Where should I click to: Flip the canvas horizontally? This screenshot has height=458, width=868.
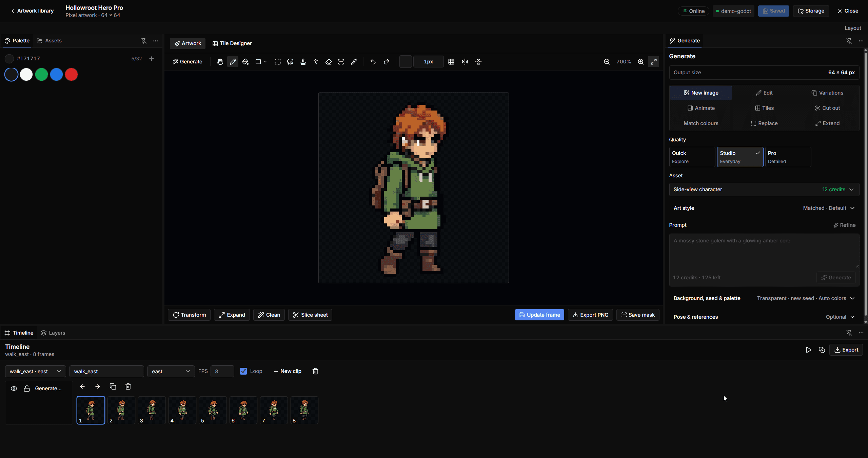[x=465, y=62]
